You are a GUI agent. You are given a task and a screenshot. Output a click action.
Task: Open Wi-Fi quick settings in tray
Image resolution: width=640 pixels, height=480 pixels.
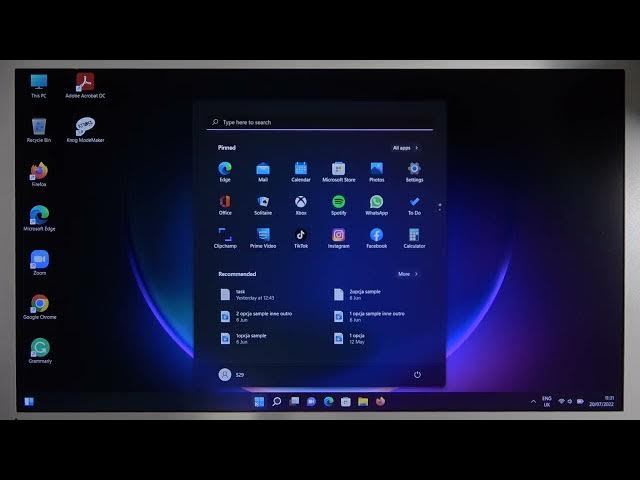point(562,402)
